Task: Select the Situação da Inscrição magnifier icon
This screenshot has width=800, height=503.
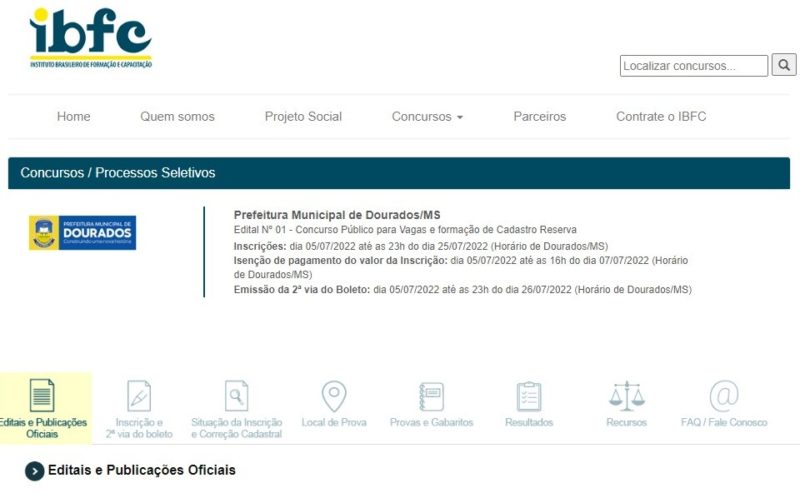Action: click(x=236, y=396)
